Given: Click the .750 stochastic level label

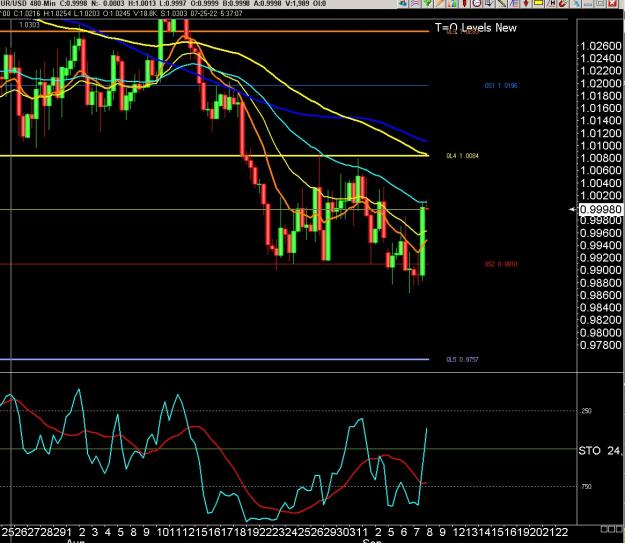Looking at the screenshot, I should [586, 486].
